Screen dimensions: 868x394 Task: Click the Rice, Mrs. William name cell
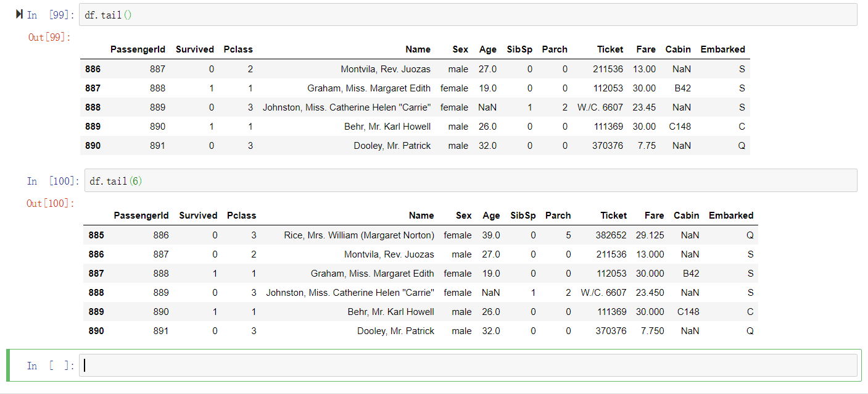coord(359,235)
